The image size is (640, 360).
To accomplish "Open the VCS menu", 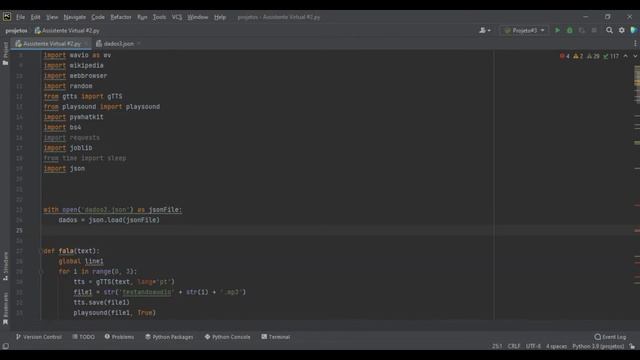I will (177, 17).
